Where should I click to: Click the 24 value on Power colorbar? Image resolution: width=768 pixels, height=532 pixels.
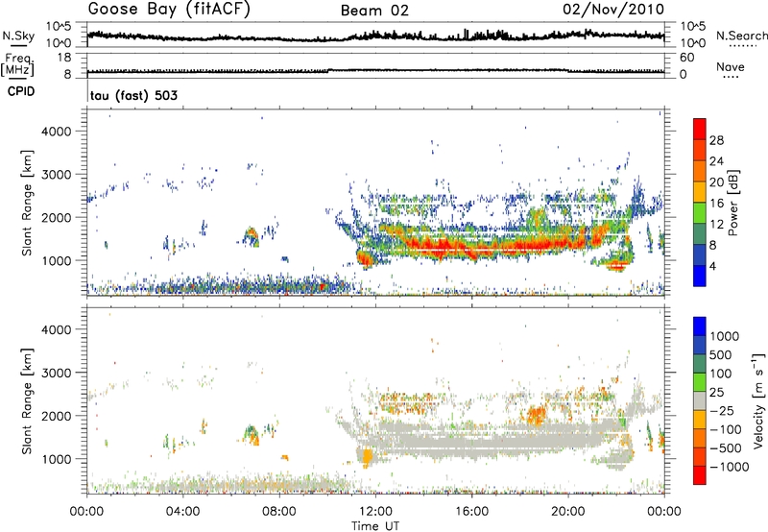tap(716, 161)
